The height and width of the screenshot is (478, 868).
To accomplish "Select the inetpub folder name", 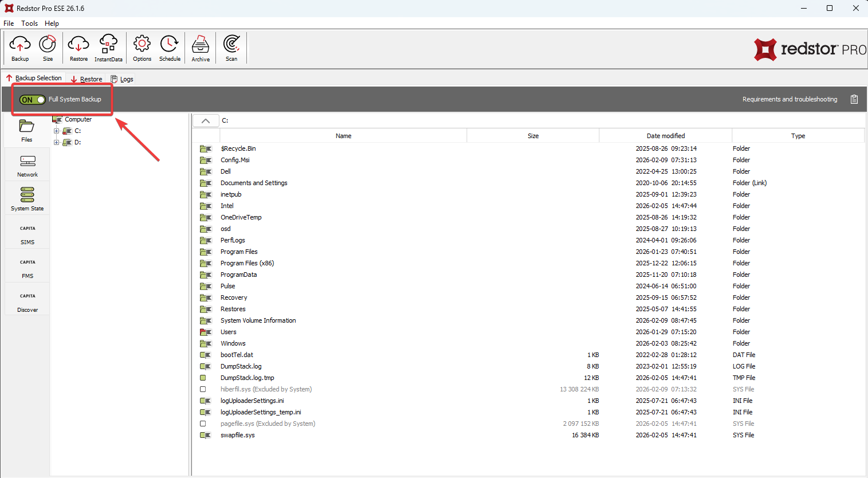I will tap(231, 194).
